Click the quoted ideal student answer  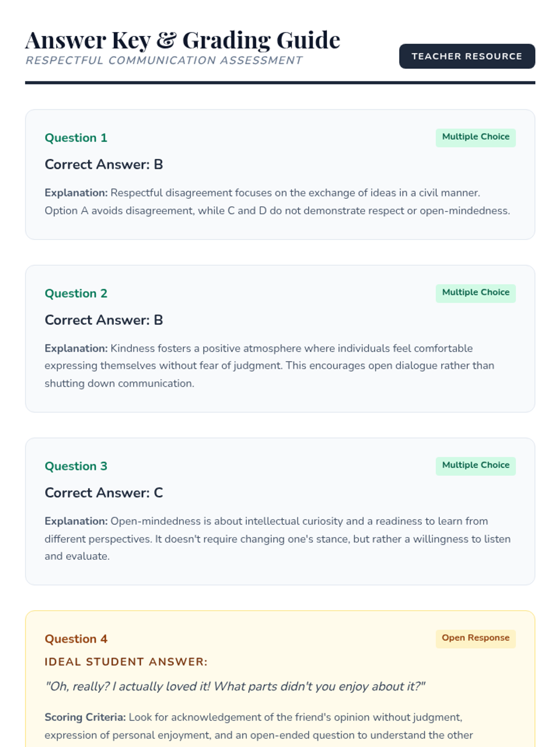[235, 686]
